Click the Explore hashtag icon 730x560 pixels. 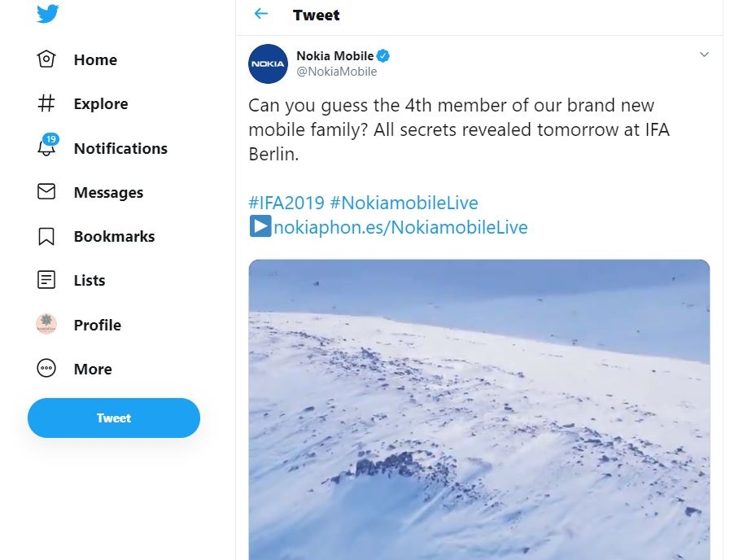tap(46, 103)
